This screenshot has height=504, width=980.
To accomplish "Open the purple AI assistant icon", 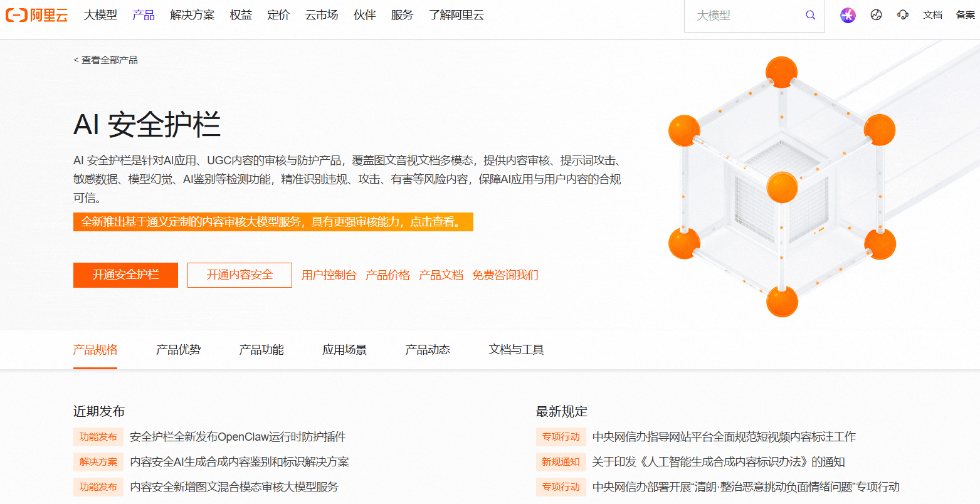I will [848, 15].
